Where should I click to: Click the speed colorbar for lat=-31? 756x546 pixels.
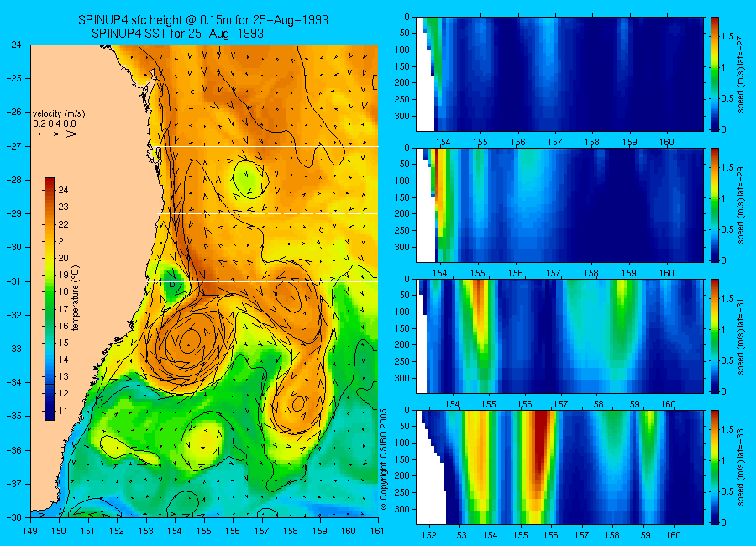715,336
